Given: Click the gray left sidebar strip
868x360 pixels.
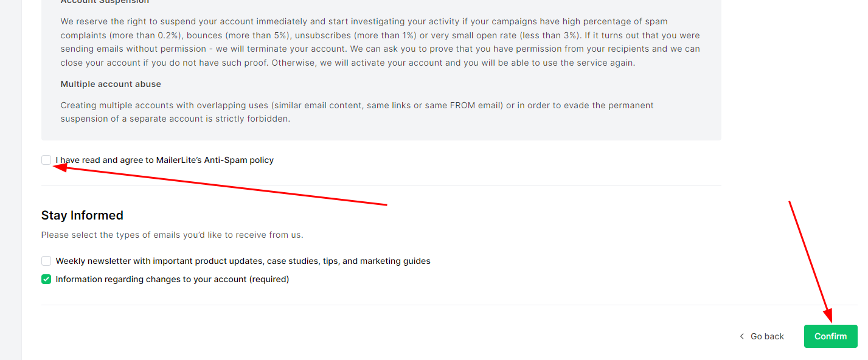Looking at the screenshot, I should point(10,182).
